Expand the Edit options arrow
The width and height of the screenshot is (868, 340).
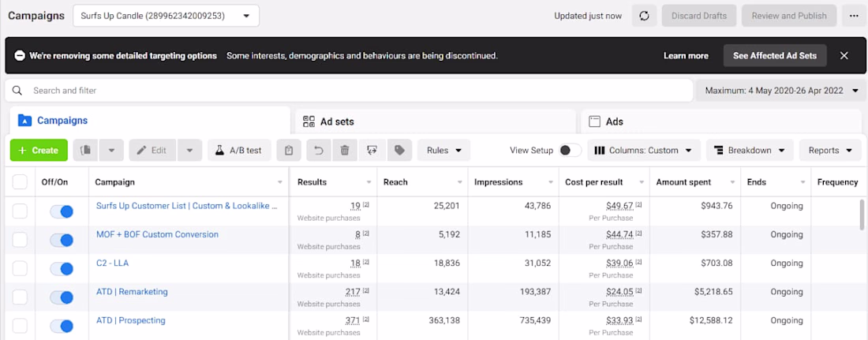190,150
